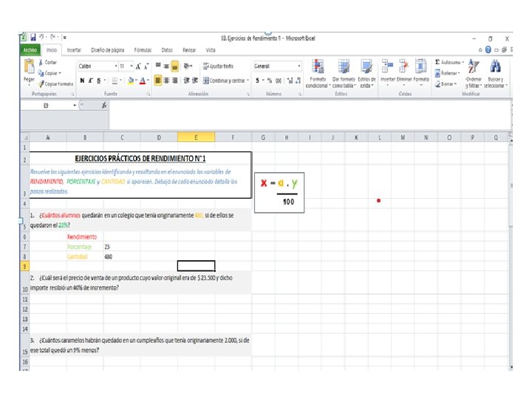Click the fill color paint bucket
Screen dimensions: 532x399
pos(131,81)
